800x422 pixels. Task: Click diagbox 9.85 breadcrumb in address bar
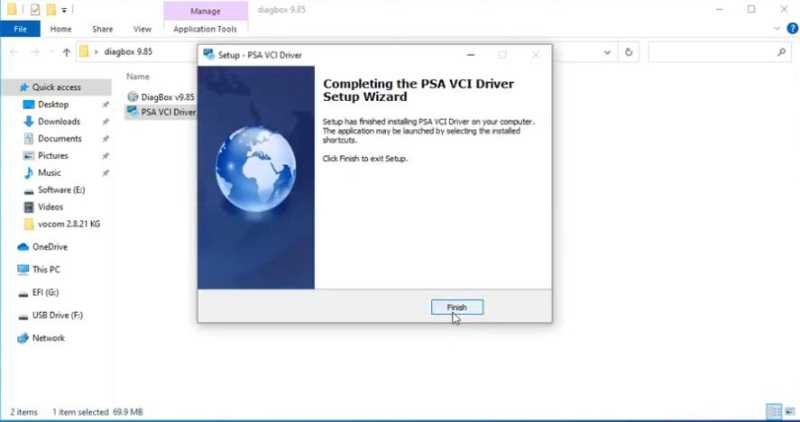click(128, 52)
